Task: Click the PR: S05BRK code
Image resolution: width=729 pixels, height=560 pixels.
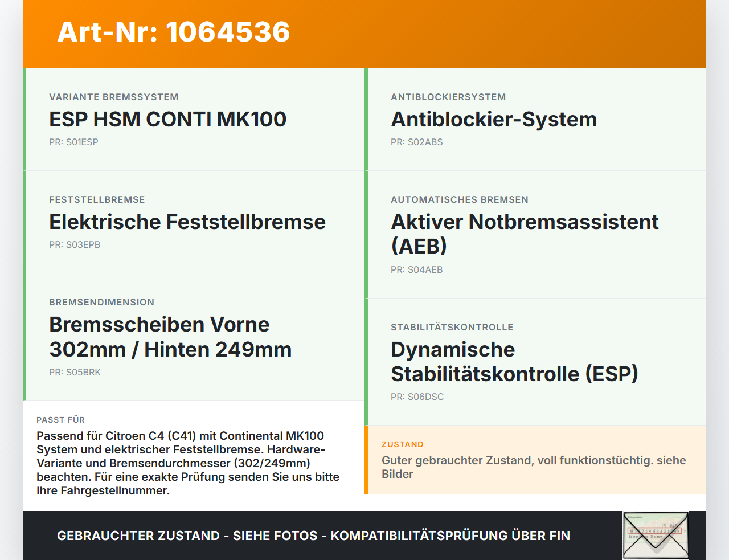Action: pos(75,372)
